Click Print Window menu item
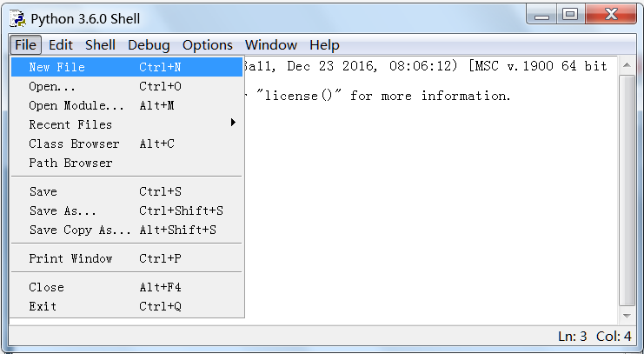The width and height of the screenshot is (644, 354). click(70, 258)
